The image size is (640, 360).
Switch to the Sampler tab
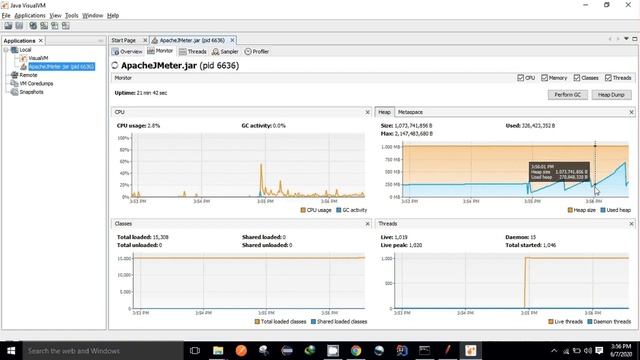coord(225,51)
